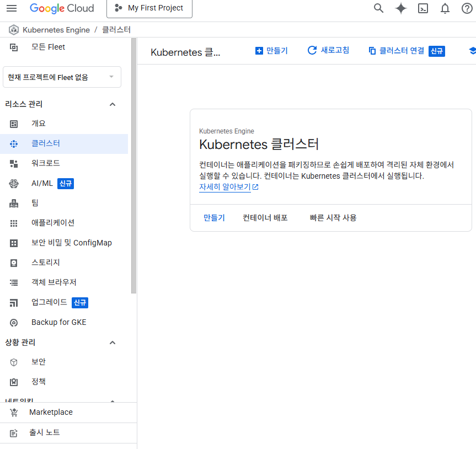Select 업그레이드 in the sidebar
The height and width of the screenshot is (449, 476).
click(64, 302)
